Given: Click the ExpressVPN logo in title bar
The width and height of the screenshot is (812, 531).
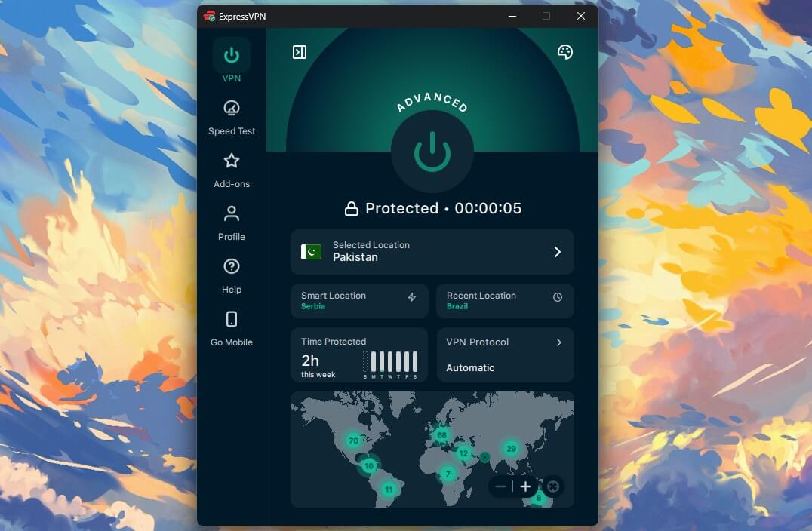Looking at the screenshot, I should [209, 16].
